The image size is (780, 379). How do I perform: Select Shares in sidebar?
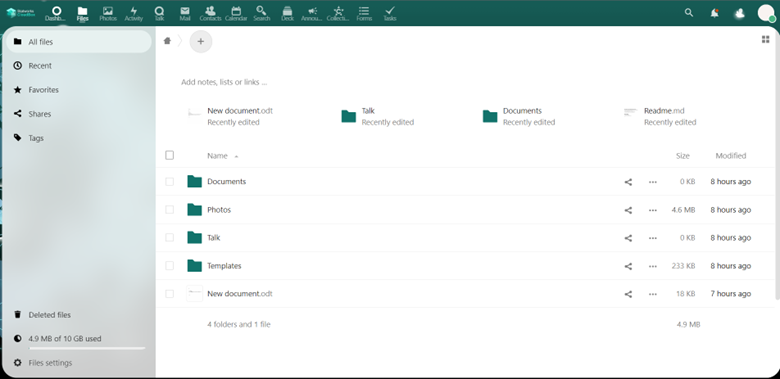(x=79, y=114)
